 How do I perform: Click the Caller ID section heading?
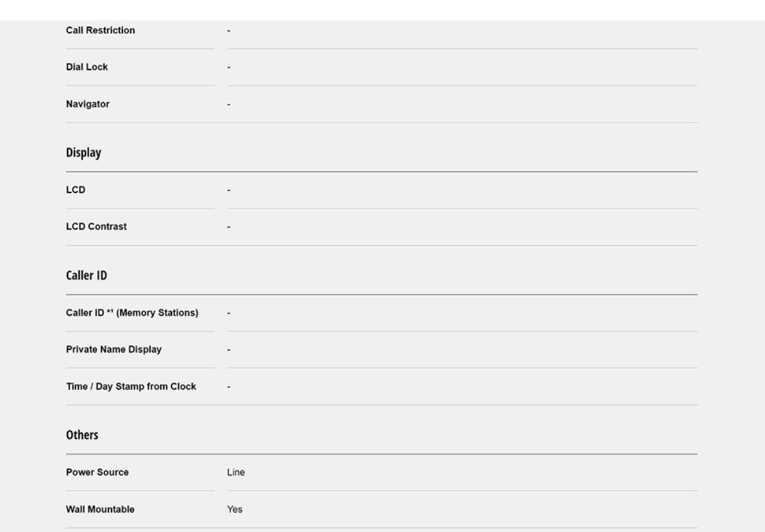click(x=87, y=277)
